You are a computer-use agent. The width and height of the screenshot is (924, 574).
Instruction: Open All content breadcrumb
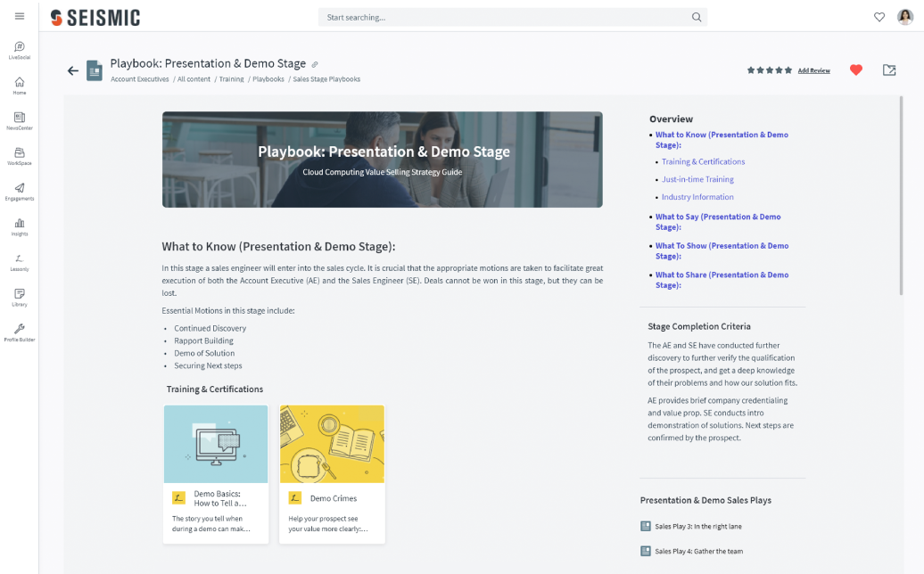(194, 79)
